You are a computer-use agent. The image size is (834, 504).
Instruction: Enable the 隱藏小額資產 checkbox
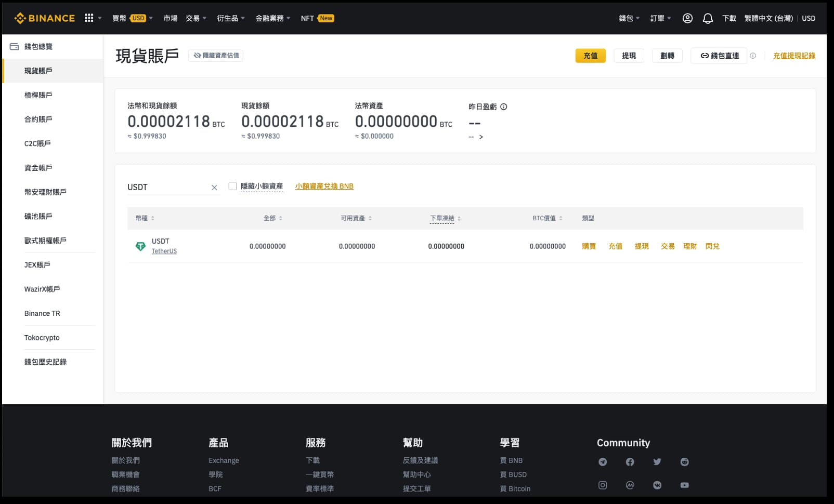click(x=232, y=185)
